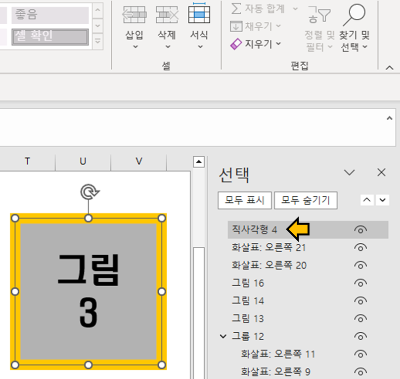Hide 그림 13 using its eye icon
400x379 pixels.
[361, 319]
